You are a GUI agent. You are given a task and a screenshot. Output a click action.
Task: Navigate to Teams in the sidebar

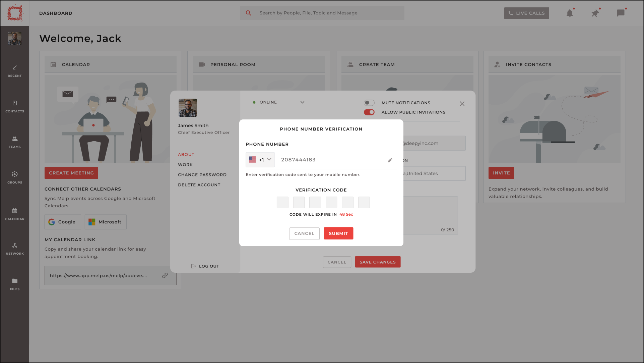coord(15,142)
